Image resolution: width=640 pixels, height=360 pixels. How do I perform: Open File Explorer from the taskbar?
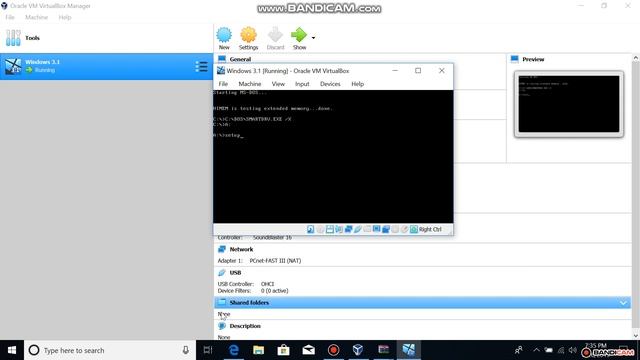pyautogui.click(x=258, y=350)
